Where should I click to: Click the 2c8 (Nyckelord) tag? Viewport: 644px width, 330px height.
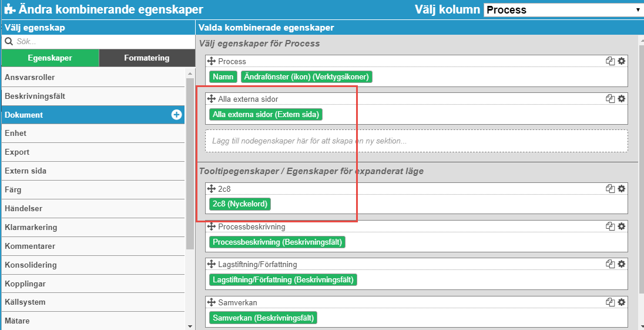click(240, 204)
